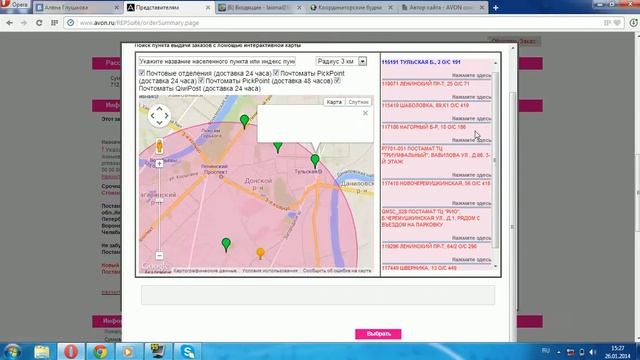The image size is (640, 360).
Task: Switch map to Карта view
Action: click(x=334, y=102)
